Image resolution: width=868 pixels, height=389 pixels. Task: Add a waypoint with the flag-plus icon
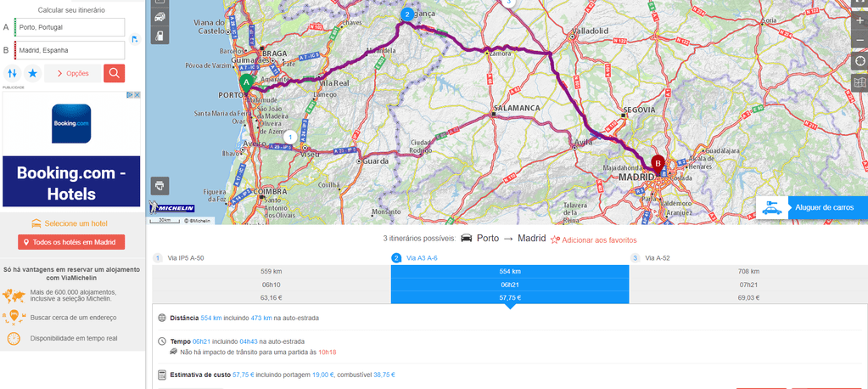coord(135,39)
